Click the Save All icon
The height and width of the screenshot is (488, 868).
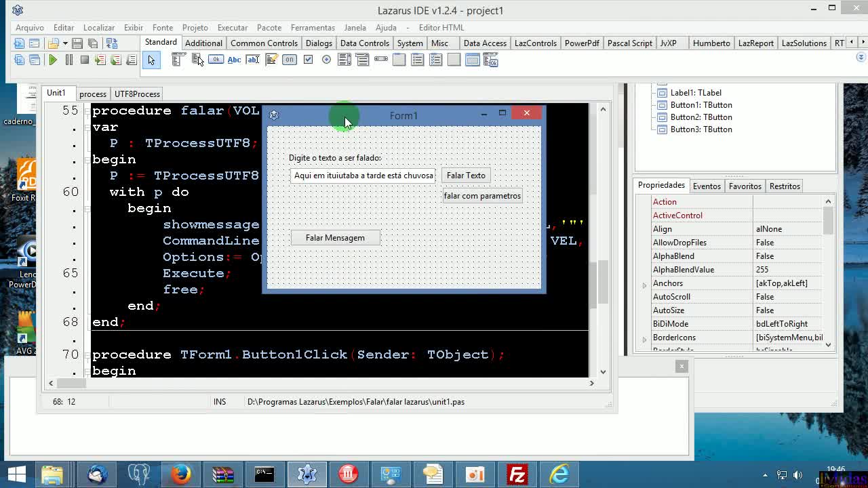93,43
